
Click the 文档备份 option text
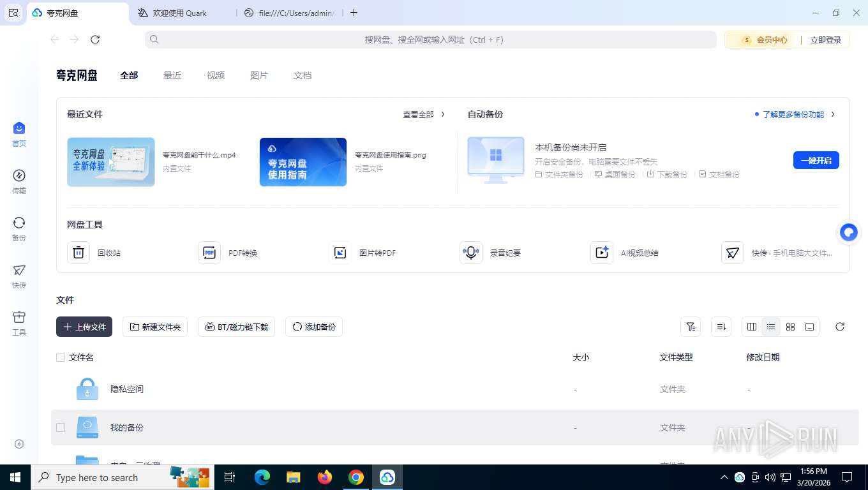(x=724, y=174)
